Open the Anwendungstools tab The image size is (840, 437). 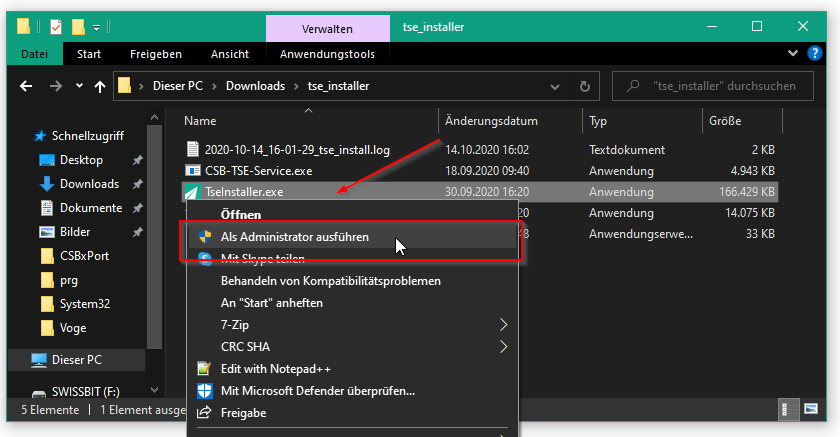pyautogui.click(x=327, y=54)
